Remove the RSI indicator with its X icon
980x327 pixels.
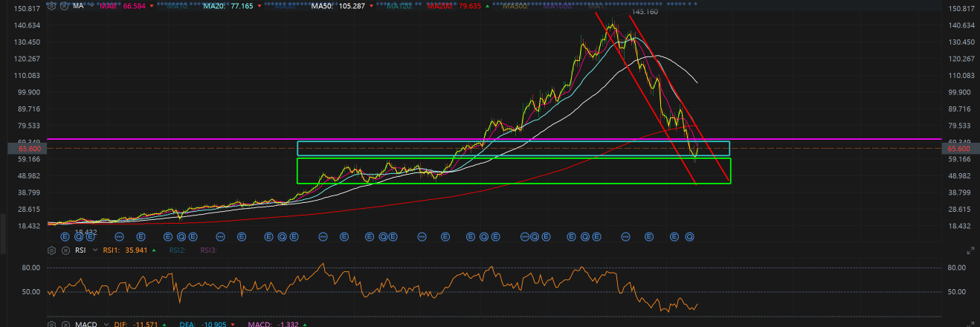[65, 250]
